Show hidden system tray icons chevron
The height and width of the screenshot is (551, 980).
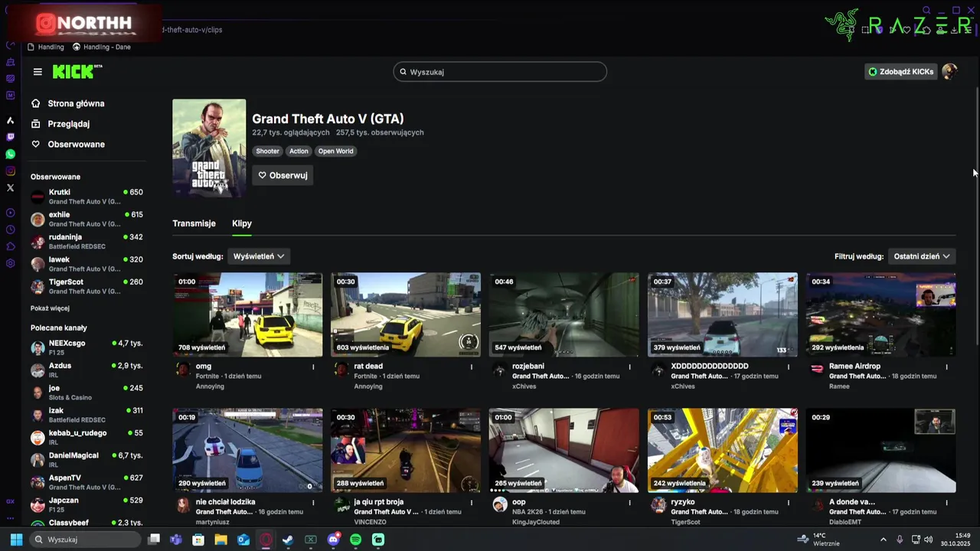tap(883, 540)
